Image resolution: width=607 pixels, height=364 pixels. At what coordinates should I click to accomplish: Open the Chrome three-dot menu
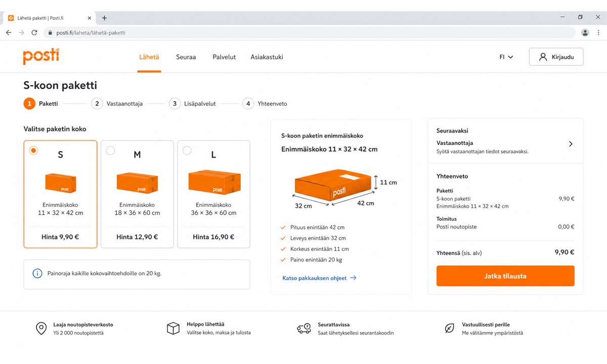pyautogui.click(x=598, y=32)
